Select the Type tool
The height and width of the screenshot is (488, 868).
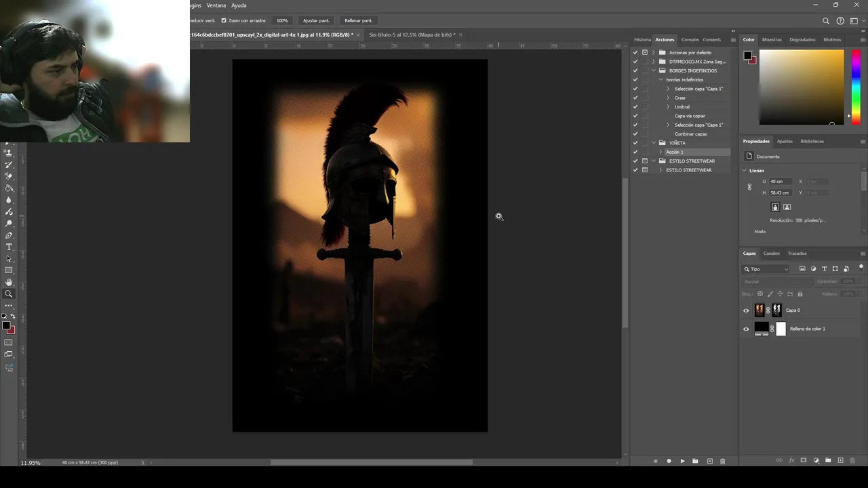click(9, 247)
